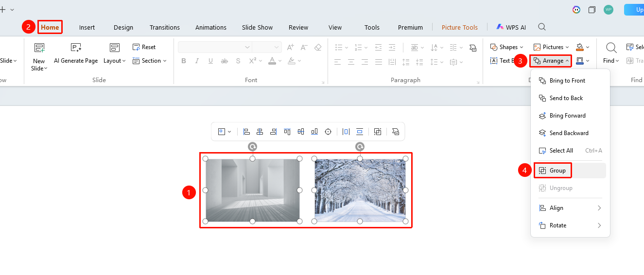This screenshot has width=644, height=275.
Task: Open the Find dropdown
Action: click(x=611, y=61)
